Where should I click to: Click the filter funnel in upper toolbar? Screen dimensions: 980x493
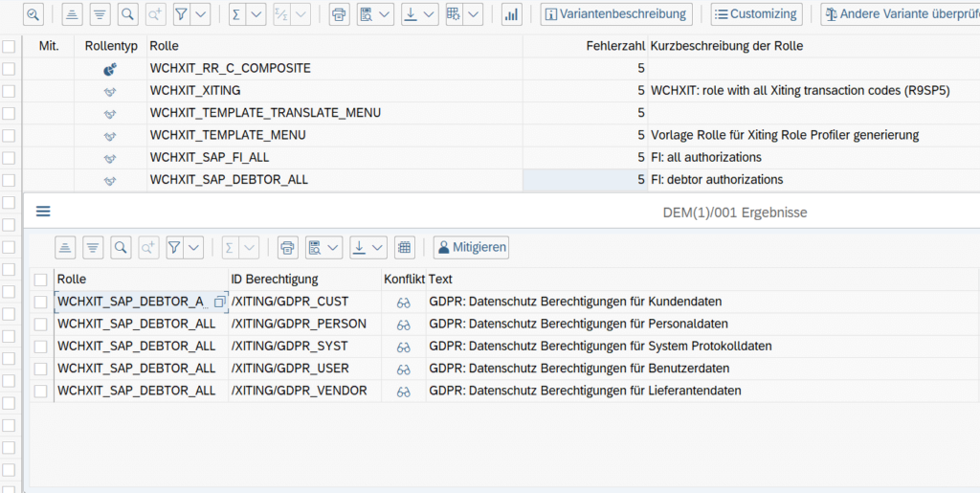pos(181,13)
